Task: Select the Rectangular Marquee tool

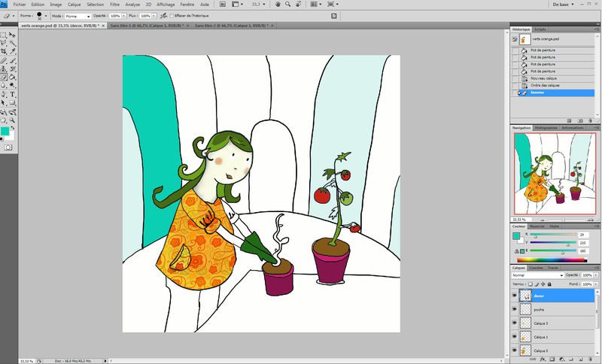Action: pos(4,35)
